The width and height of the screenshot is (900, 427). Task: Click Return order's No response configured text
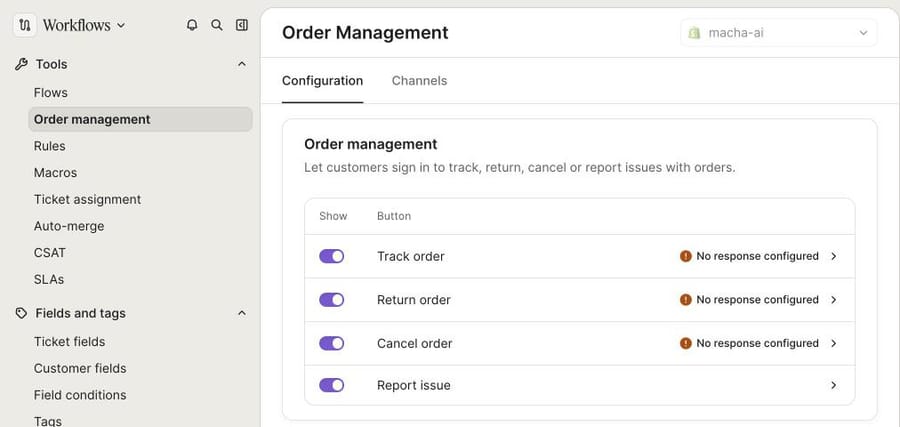[x=758, y=300]
